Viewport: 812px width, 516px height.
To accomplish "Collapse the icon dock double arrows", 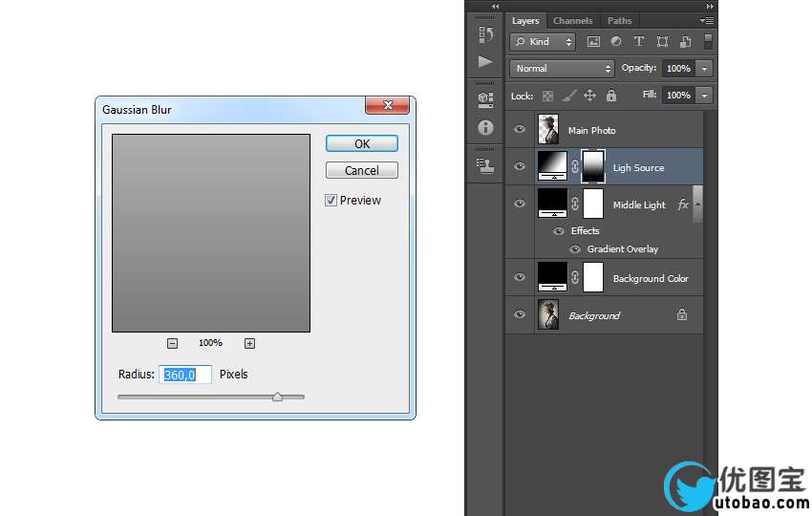I will click(x=496, y=7).
